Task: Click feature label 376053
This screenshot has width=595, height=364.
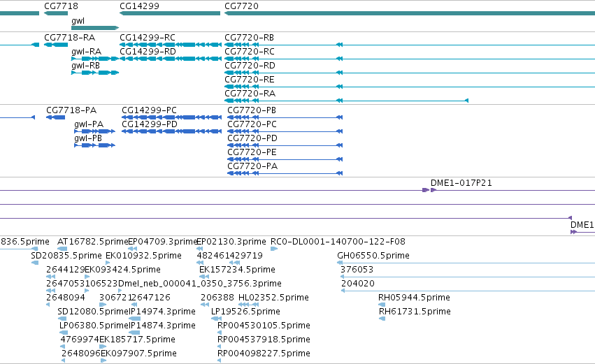Action: (x=357, y=270)
